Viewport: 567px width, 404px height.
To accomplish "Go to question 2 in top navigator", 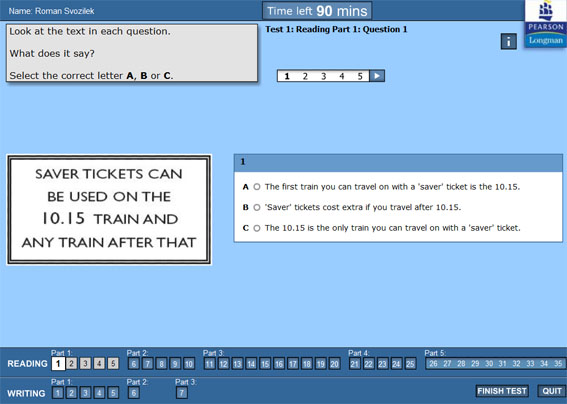I will [305, 76].
